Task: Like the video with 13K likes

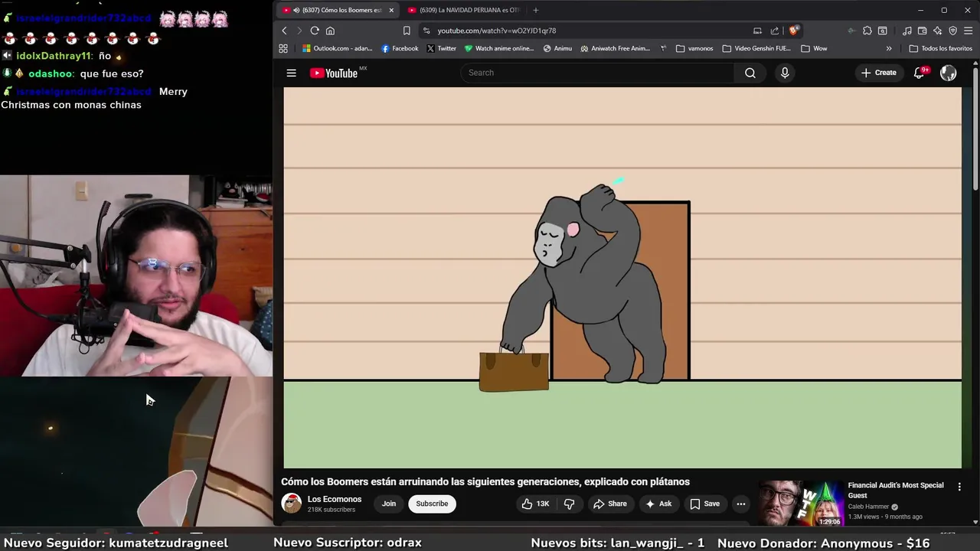Action: click(535, 504)
